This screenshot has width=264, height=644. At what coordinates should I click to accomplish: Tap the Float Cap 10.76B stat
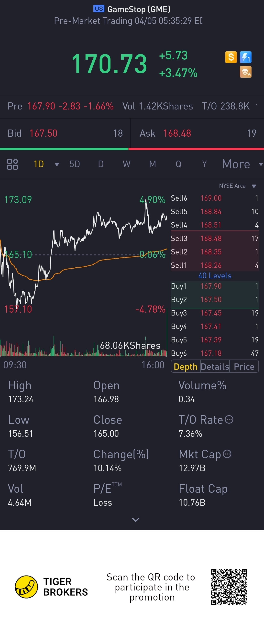click(x=203, y=495)
